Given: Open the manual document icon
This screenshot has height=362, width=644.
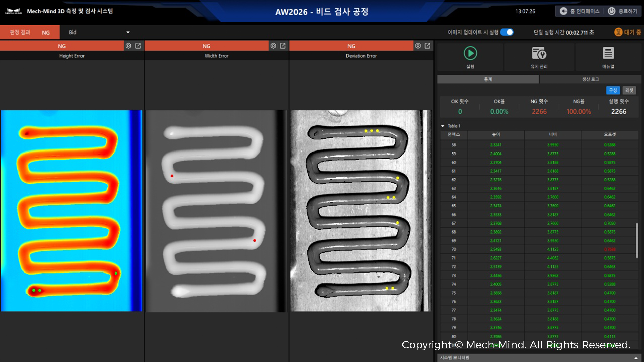Looking at the screenshot, I should [608, 53].
